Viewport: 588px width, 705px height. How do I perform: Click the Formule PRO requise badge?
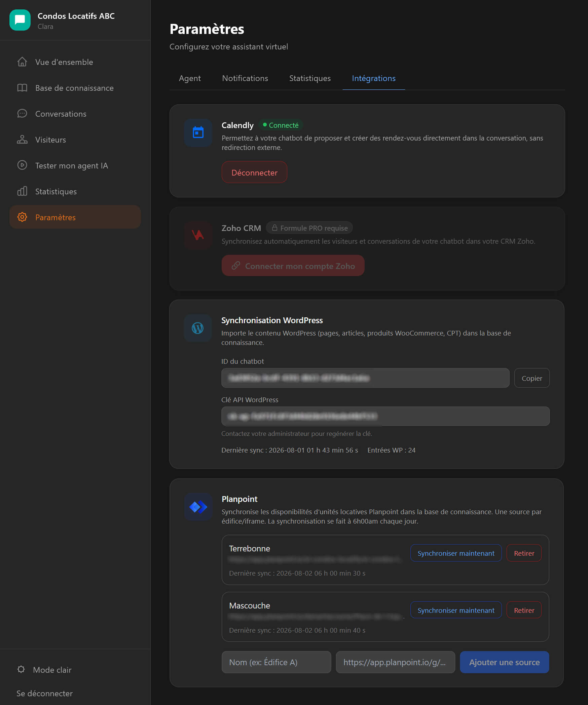[309, 228]
